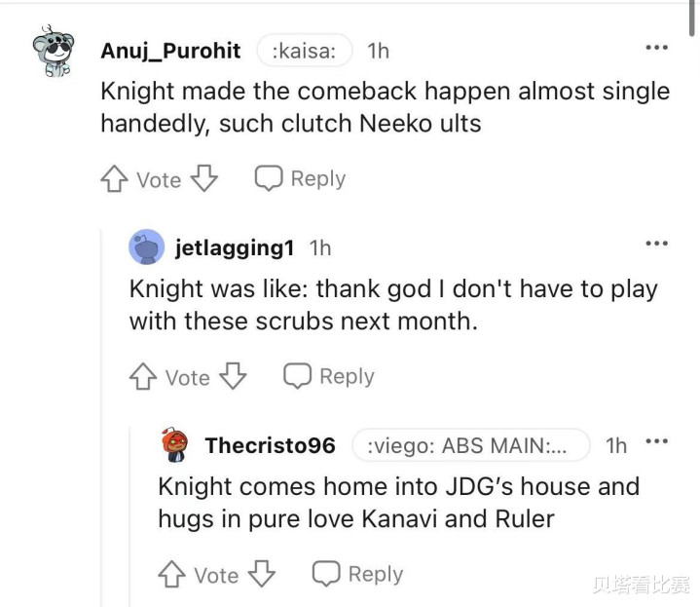The image size is (700, 607).
Task: Click the :viego: ABS MAIN flair tag
Action: 470,446
